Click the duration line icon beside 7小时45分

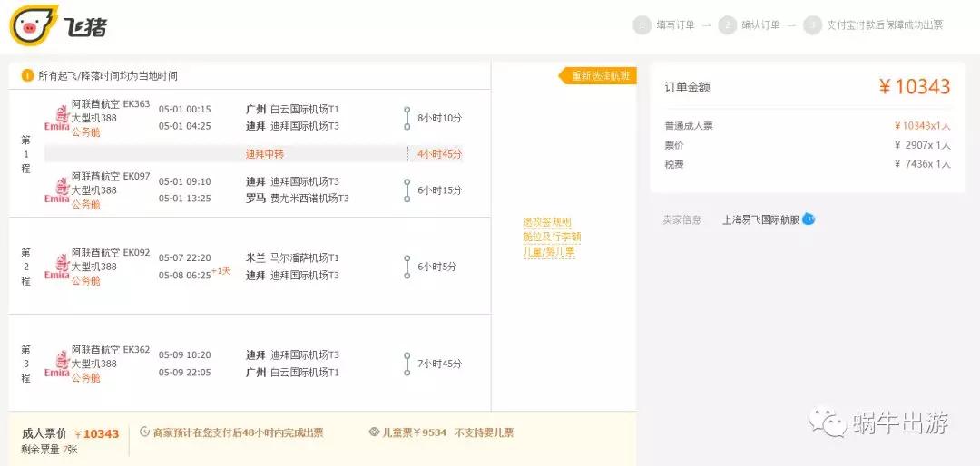tap(407, 364)
